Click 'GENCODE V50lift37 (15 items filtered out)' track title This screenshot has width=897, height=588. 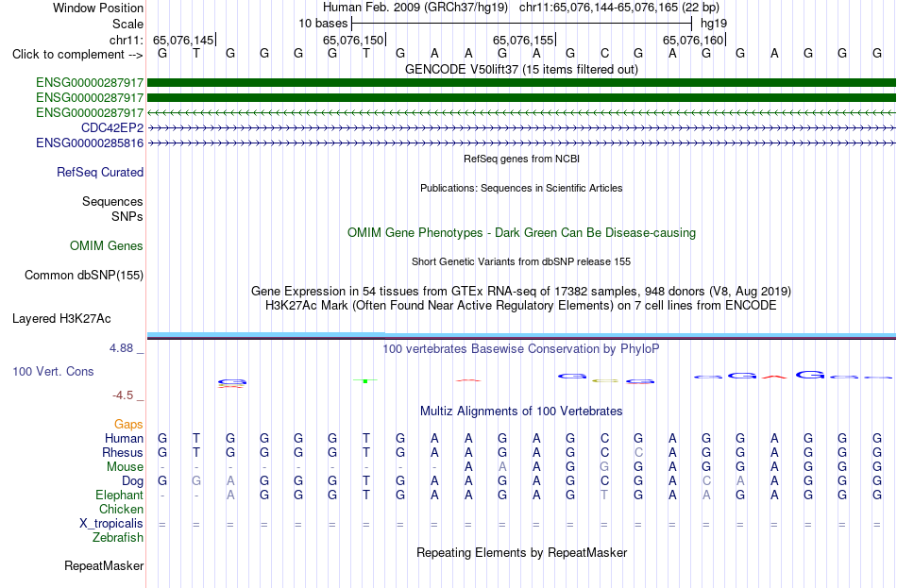tap(521, 69)
